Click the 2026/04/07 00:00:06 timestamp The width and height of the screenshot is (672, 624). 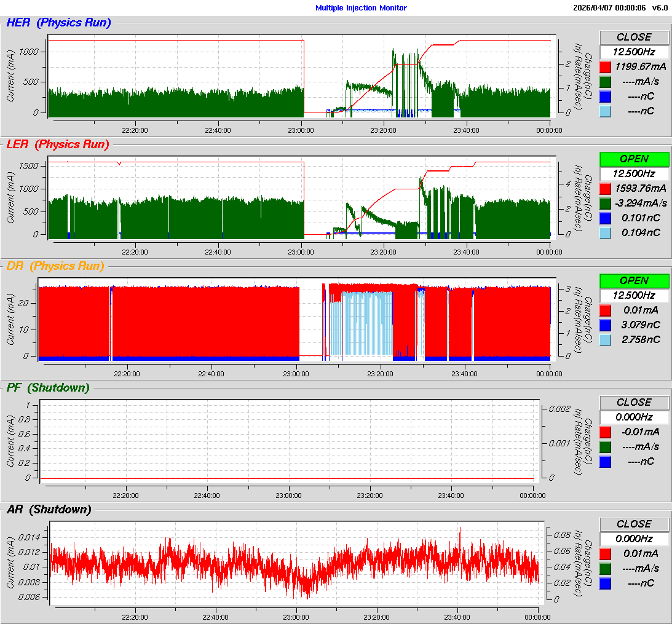pos(609,8)
